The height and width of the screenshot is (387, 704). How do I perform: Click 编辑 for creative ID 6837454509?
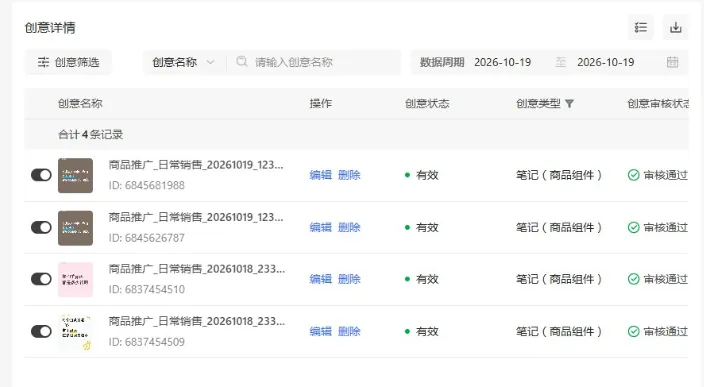[321, 331]
